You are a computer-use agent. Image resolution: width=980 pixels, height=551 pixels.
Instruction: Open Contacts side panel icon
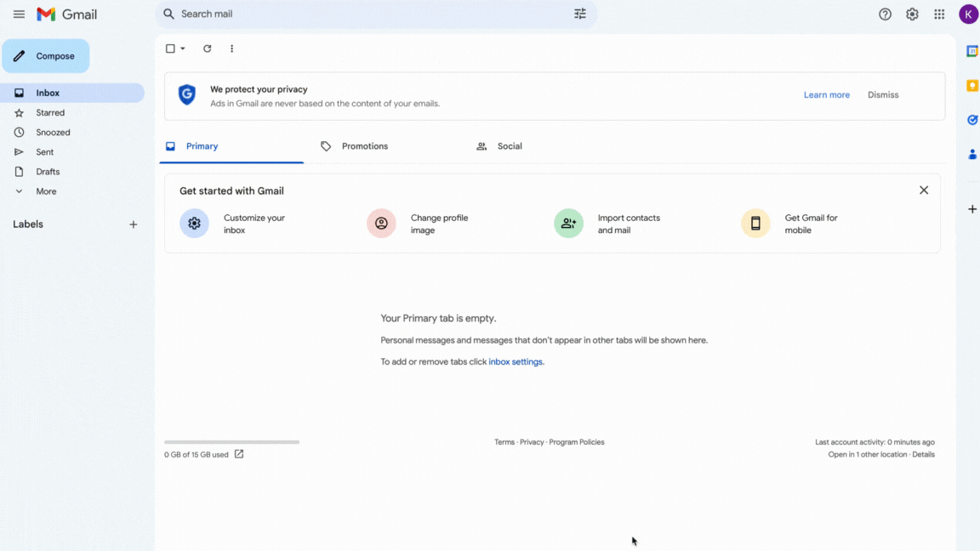click(x=972, y=154)
